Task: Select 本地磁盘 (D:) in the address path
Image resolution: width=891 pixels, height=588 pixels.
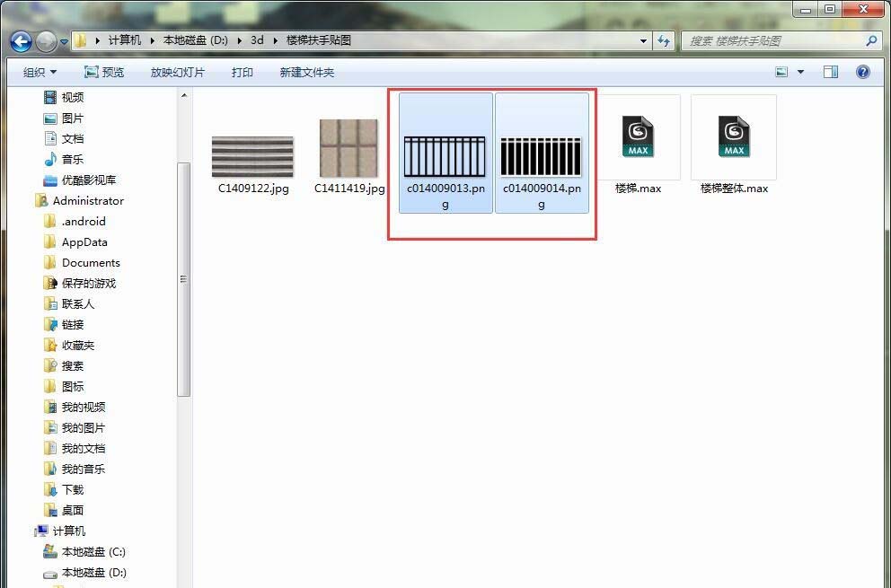Action: (196, 40)
